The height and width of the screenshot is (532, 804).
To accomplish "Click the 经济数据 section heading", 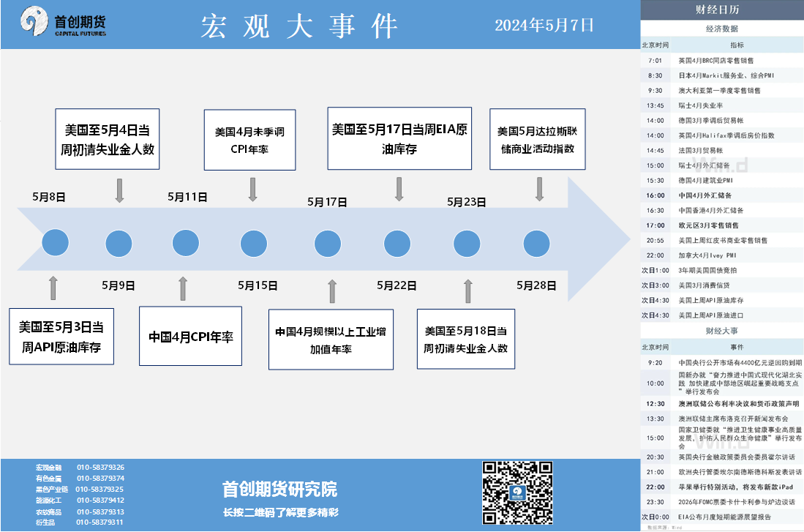I will coord(722,29).
